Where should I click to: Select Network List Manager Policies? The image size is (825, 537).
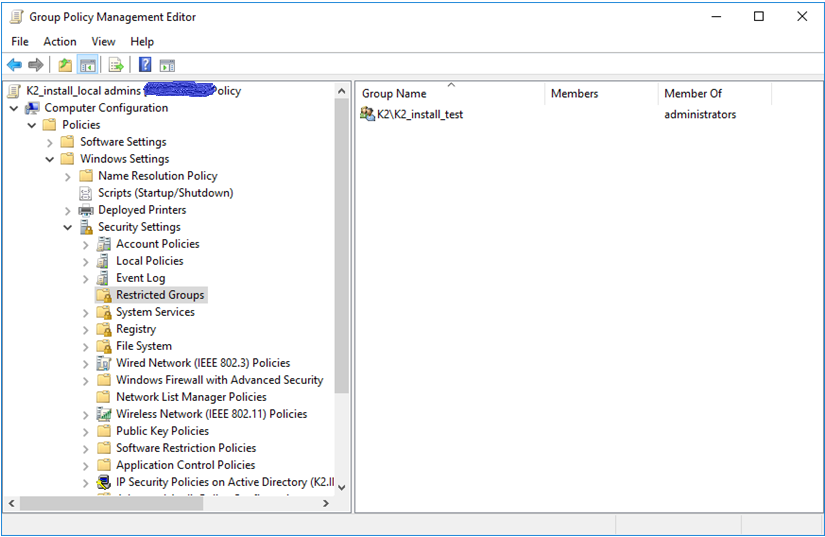pyautogui.click(x=191, y=397)
